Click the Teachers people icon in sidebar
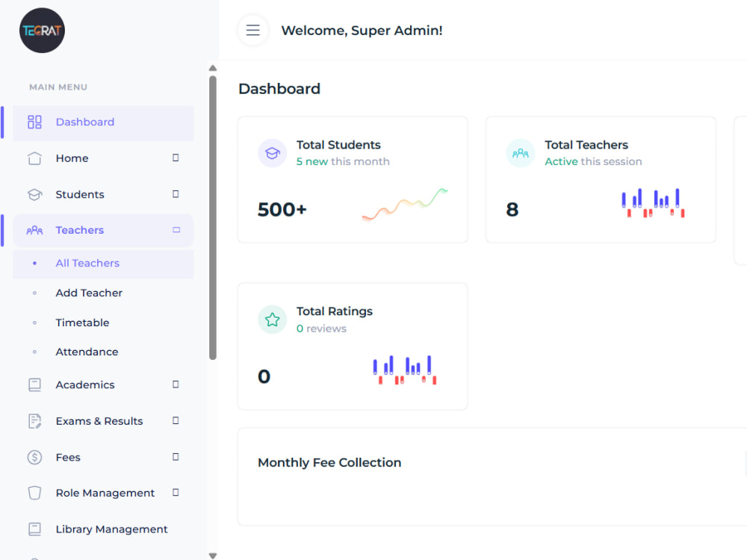The width and height of the screenshot is (747, 560). point(34,231)
